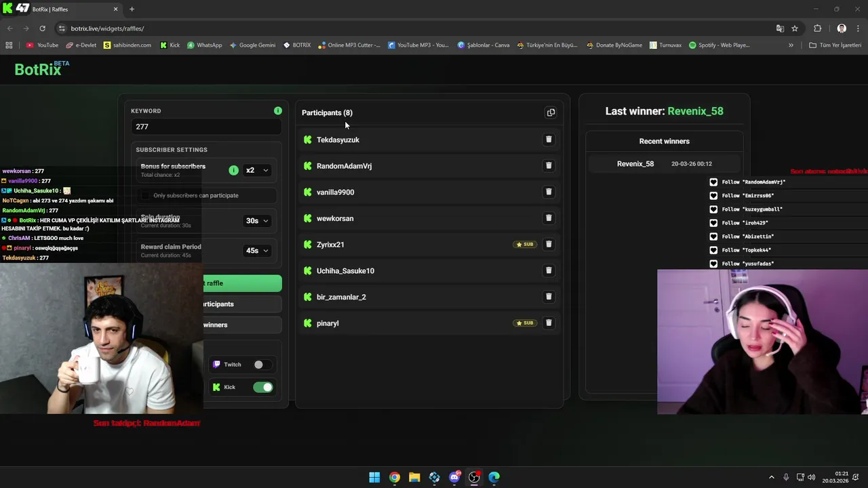Remove wewkorsan using the trash icon
868x488 pixels.
pyautogui.click(x=549, y=218)
